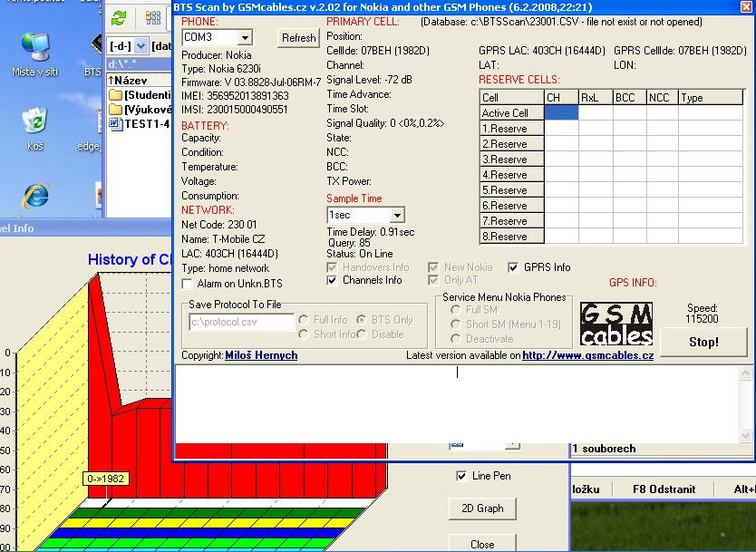Click the RxL column header

(596, 97)
